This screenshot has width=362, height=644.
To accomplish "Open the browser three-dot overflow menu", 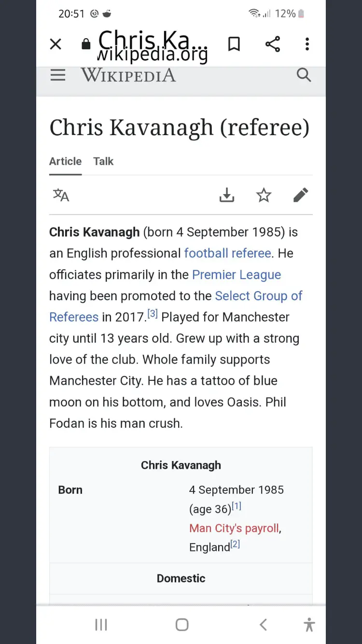I will (x=307, y=44).
